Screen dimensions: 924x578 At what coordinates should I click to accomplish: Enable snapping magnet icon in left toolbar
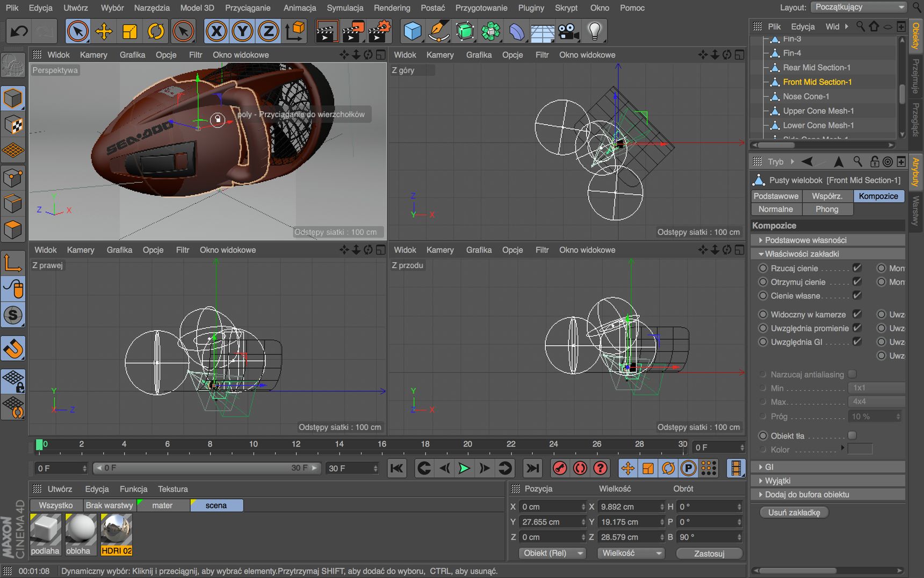(13, 348)
